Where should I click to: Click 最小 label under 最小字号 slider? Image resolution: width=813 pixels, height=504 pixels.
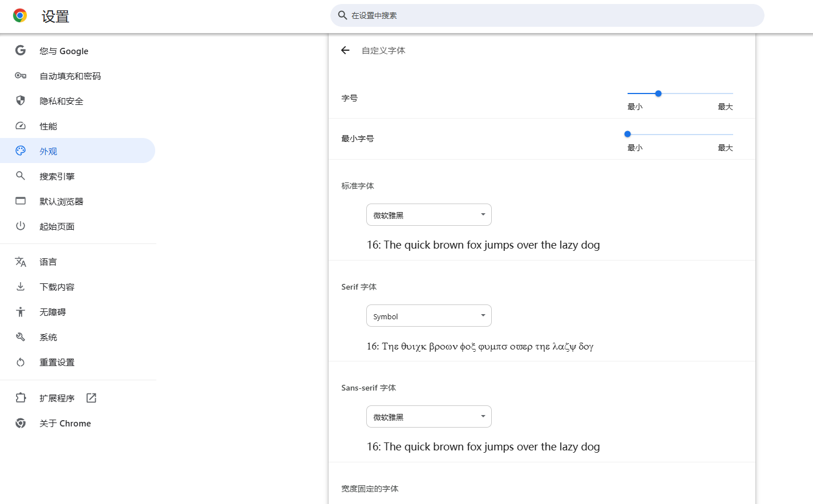(x=635, y=148)
